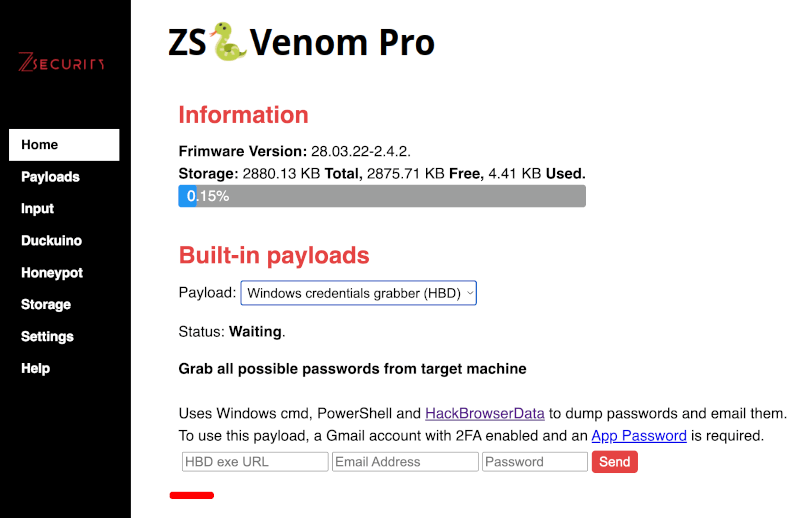Click the ZSecurity logo in sidebar
Image resolution: width=800 pixels, height=518 pixels.
point(62,63)
